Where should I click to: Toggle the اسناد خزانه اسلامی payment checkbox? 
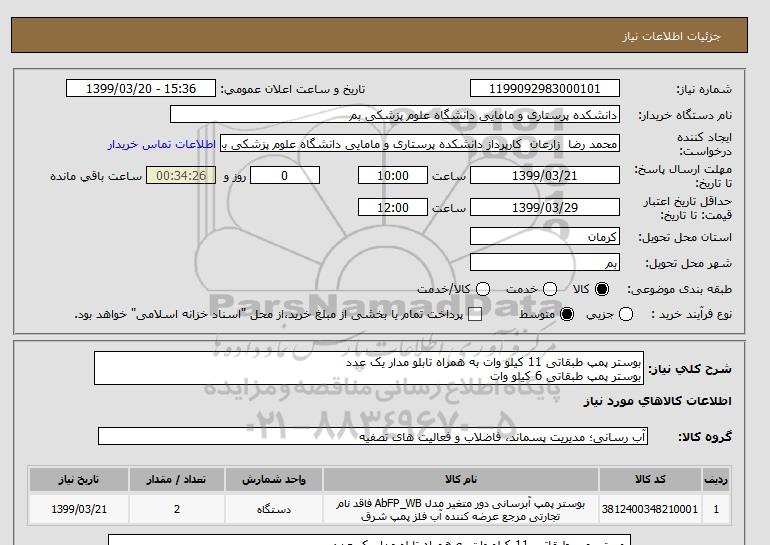pos(475,315)
